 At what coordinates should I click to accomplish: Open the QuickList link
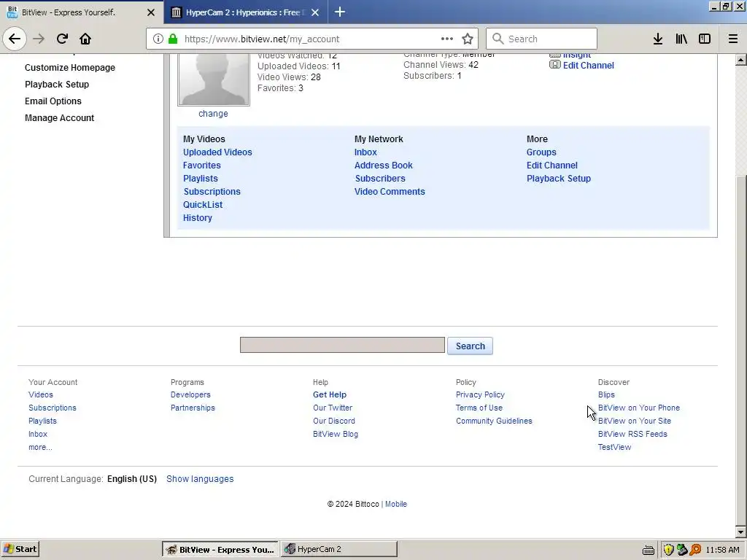pyautogui.click(x=203, y=204)
